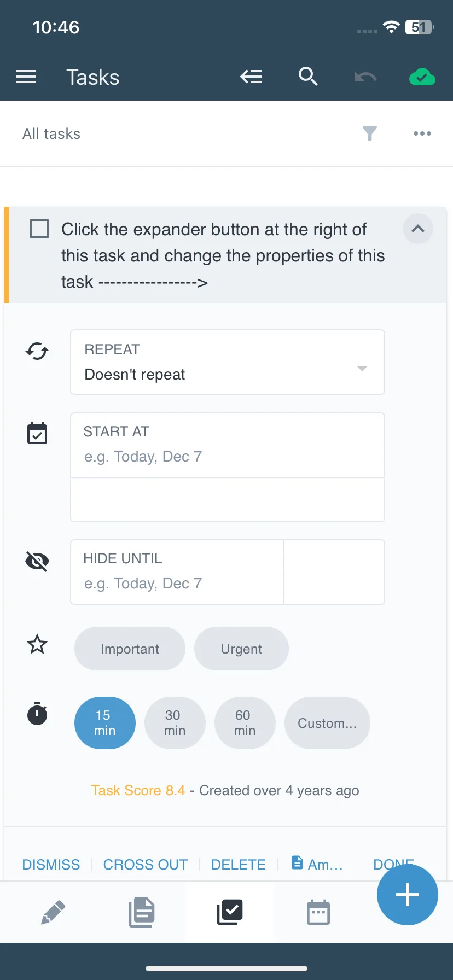Tap the green cloud sync icon
Viewport: 453px width, 980px height.
pos(422,77)
